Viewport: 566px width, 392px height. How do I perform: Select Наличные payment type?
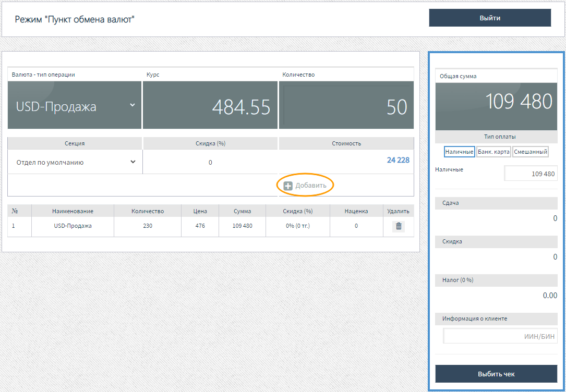click(x=459, y=152)
